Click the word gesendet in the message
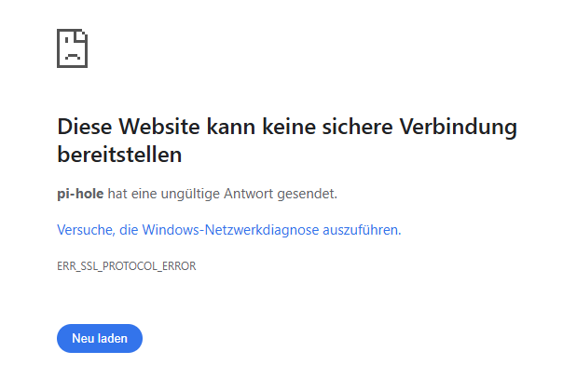This screenshot has width=563, height=392. (x=307, y=194)
